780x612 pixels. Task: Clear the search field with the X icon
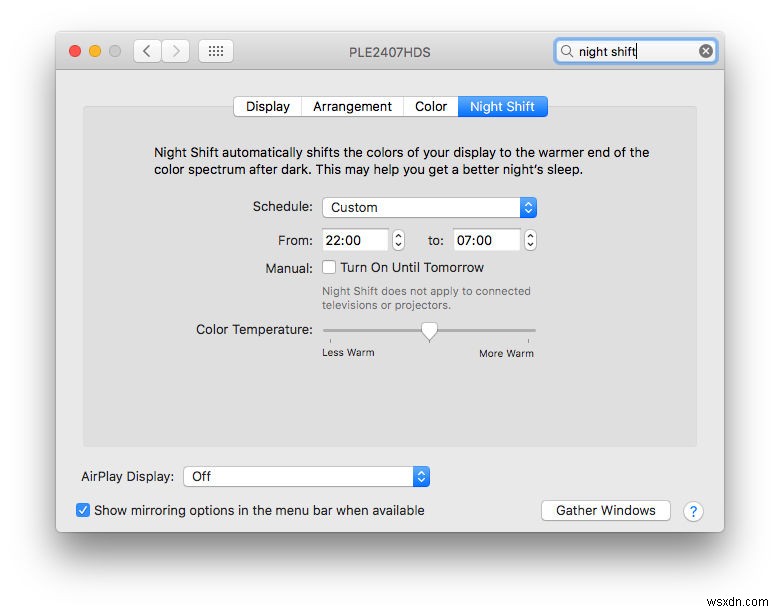[705, 51]
